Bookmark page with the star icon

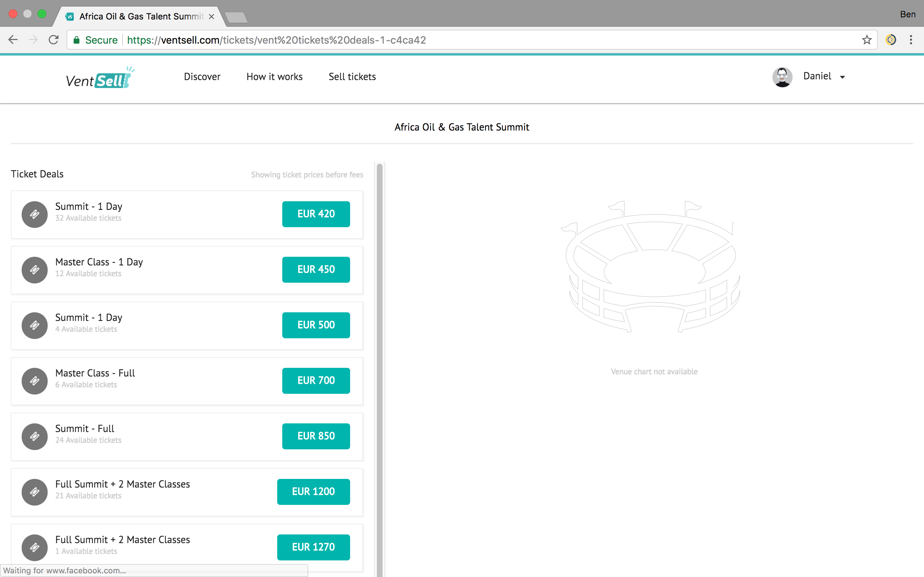tap(867, 40)
